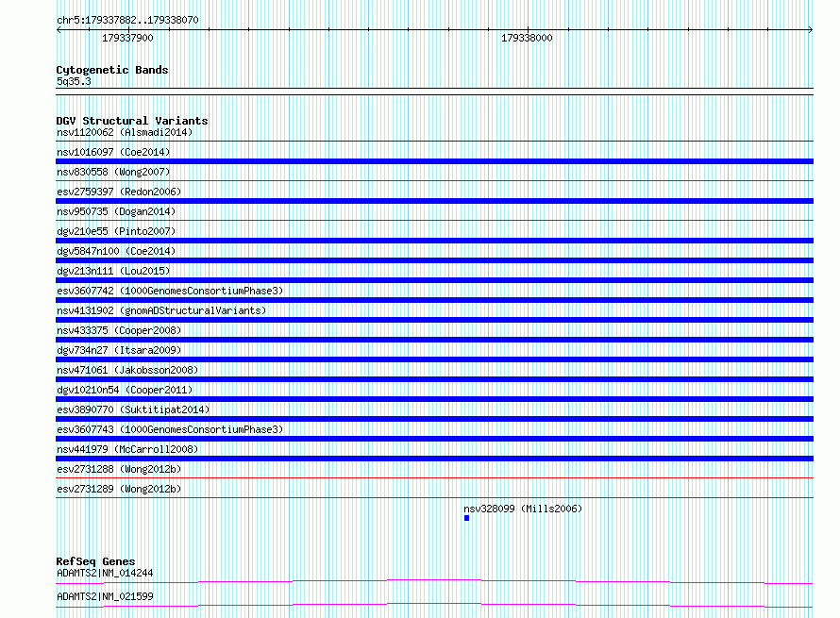Viewport: 840px width, 618px height.
Task: Click the small blue nsv328099 variant square
Action: pos(466,518)
